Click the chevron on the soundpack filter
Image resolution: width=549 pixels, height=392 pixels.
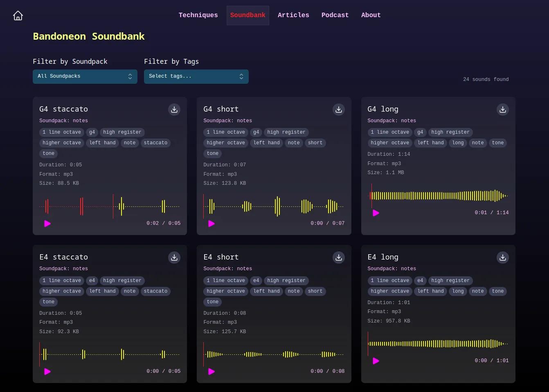130,76
